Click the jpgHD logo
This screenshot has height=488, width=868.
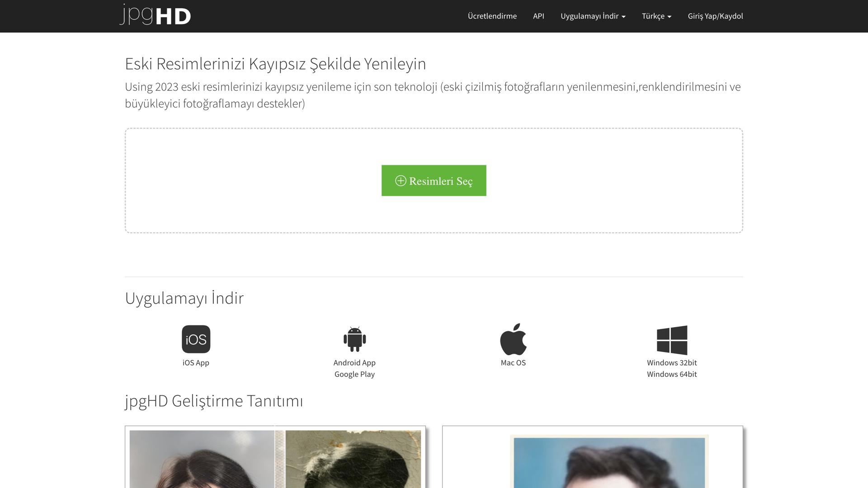155,15
